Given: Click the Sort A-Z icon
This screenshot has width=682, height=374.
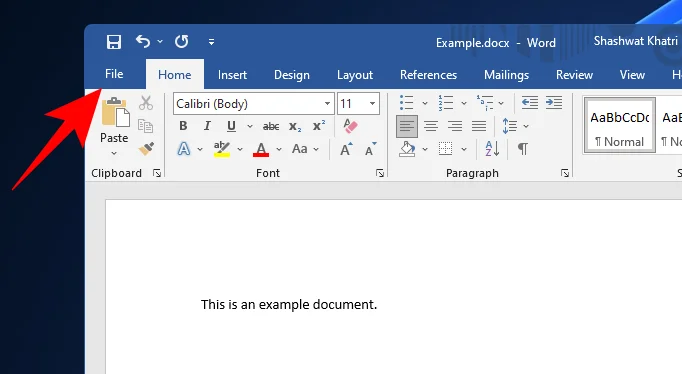Looking at the screenshot, I should click(492, 149).
